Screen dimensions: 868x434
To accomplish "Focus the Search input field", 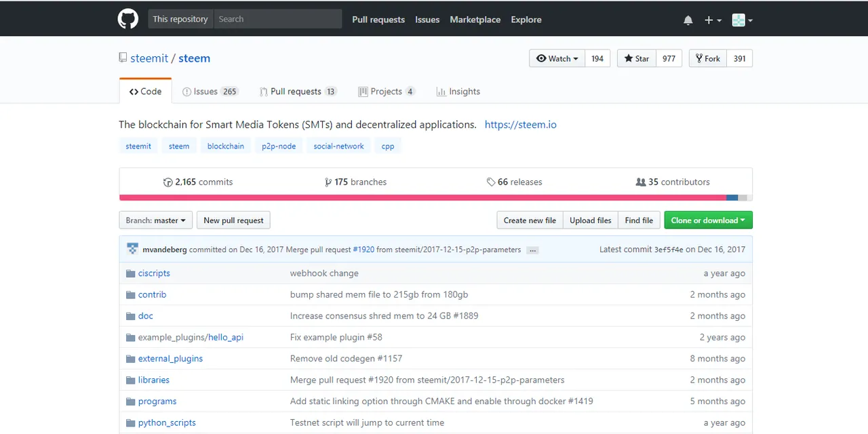I will pyautogui.click(x=277, y=19).
